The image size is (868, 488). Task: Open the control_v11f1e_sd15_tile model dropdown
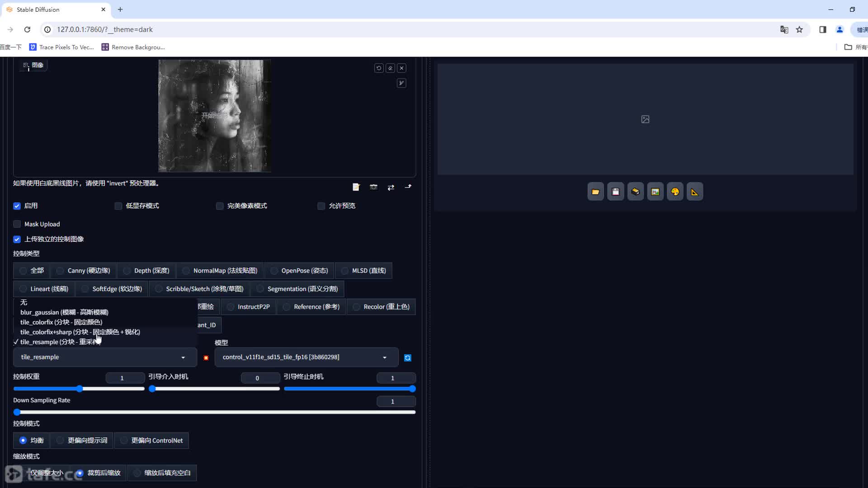point(307,357)
